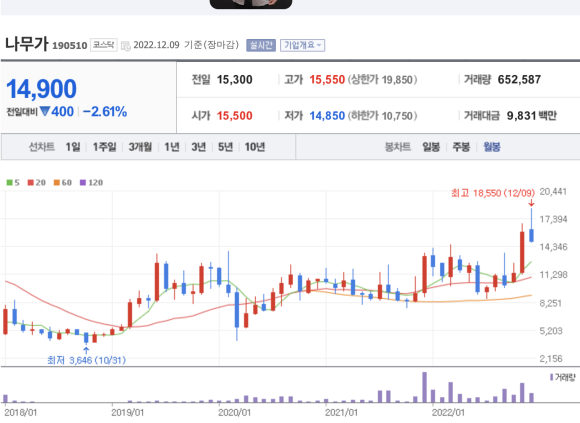Click the trading volume 652,587
The height and width of the screenshot is (423, 580).
[519, 80]
